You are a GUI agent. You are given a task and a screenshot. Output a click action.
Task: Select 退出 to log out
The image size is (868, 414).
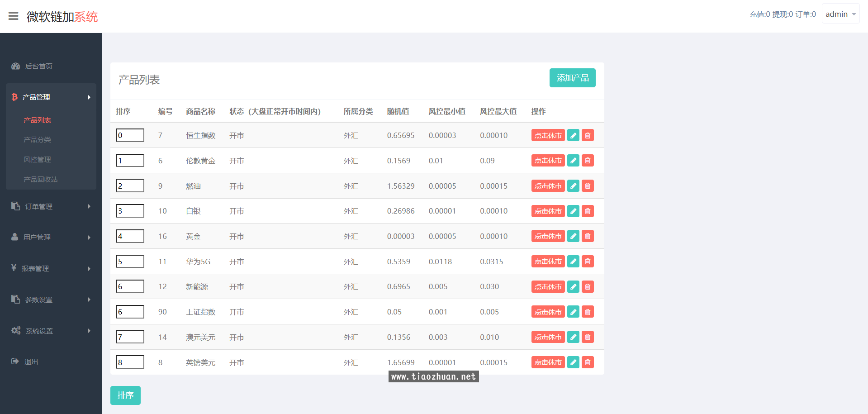31,362
